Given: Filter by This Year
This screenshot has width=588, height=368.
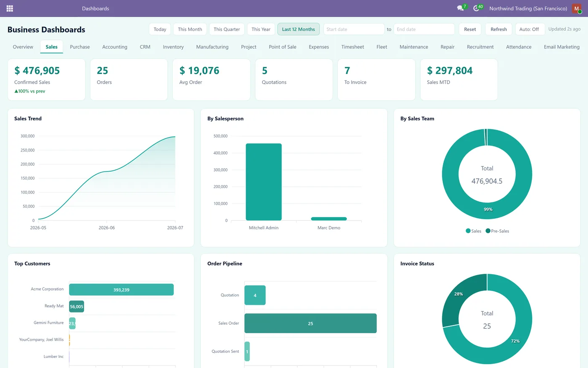Looking at the screenshot, I should tap(261, 29).
